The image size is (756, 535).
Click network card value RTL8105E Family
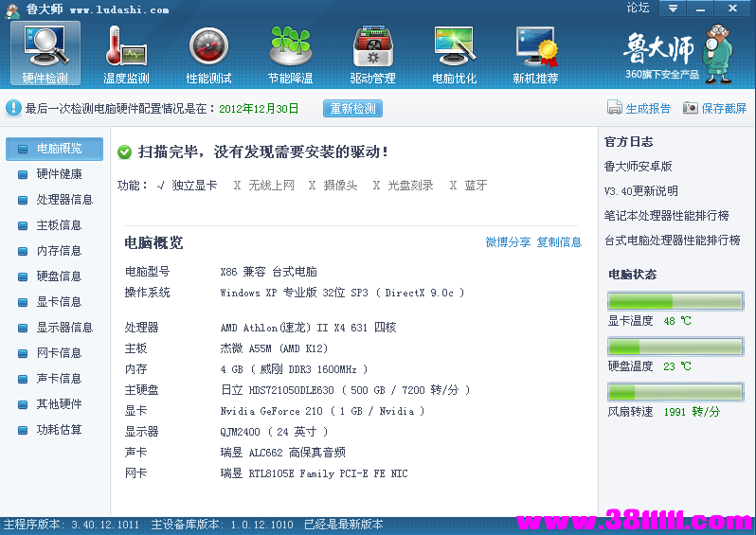point(314,473)
